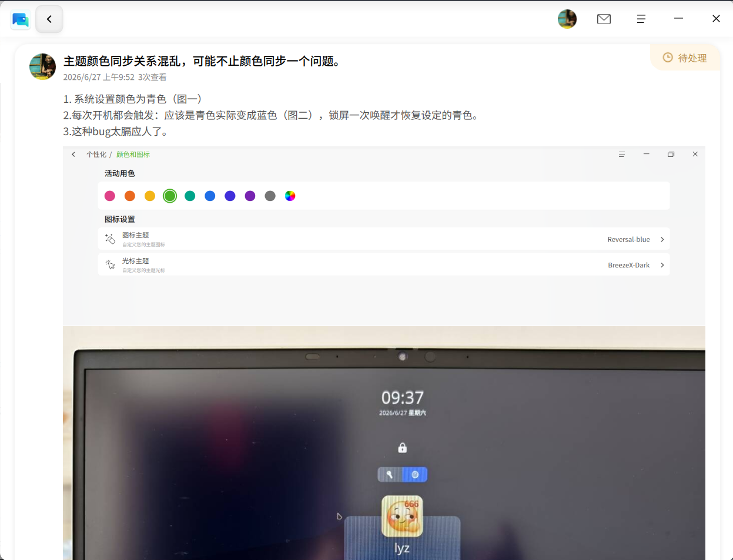
Task: Pick the gray accent color swatch
Action: coord(270,196)
